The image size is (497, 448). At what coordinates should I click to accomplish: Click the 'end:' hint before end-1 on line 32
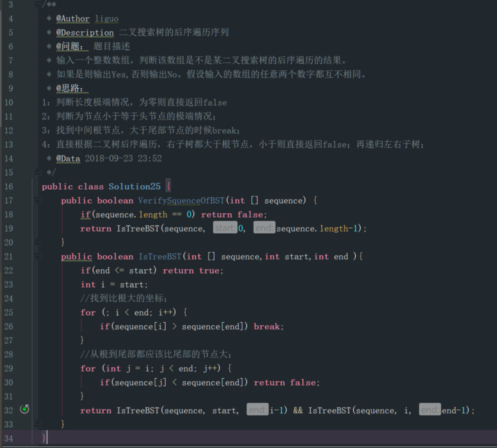pos(430,410)
